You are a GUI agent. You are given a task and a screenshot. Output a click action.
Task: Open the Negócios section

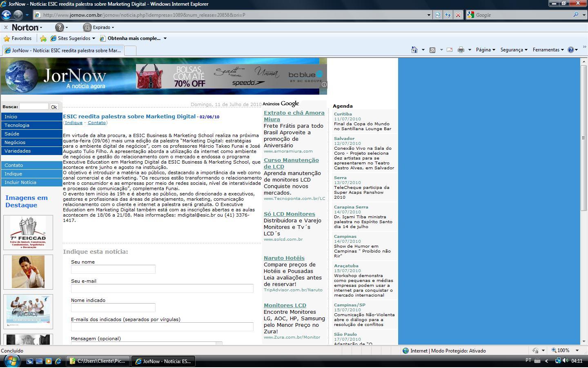[31, 142]
